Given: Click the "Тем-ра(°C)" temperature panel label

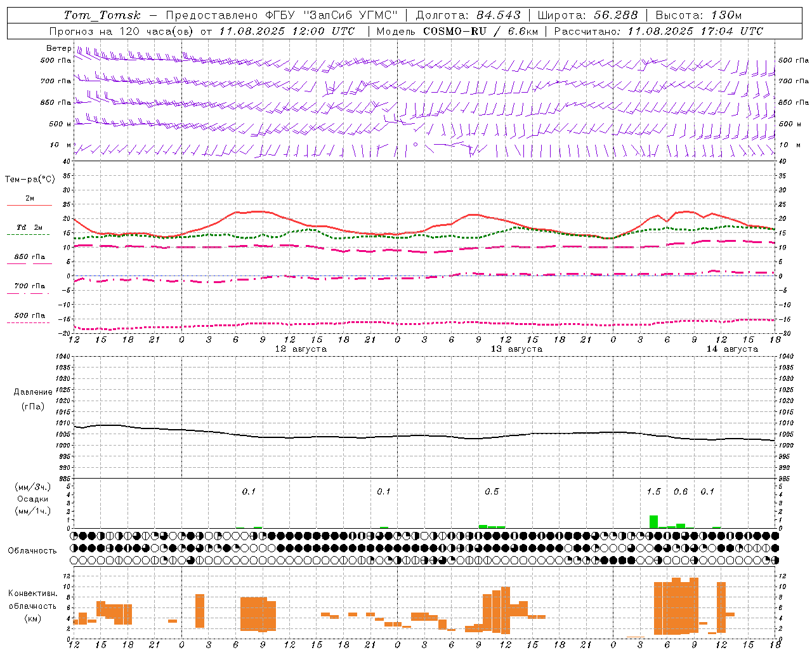Looking at the screenshot, I should tap(30, 180).
